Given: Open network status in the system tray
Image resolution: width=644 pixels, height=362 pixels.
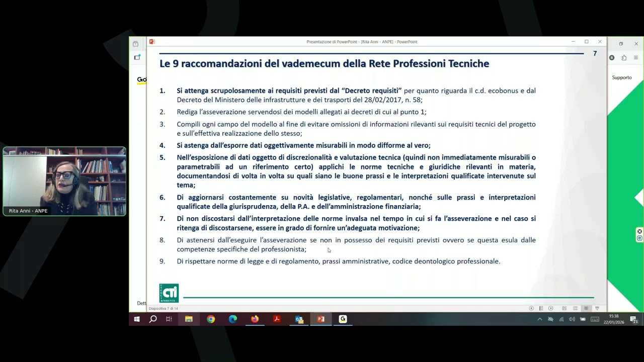Looking at the screenshot, I should tap(561, 319).
